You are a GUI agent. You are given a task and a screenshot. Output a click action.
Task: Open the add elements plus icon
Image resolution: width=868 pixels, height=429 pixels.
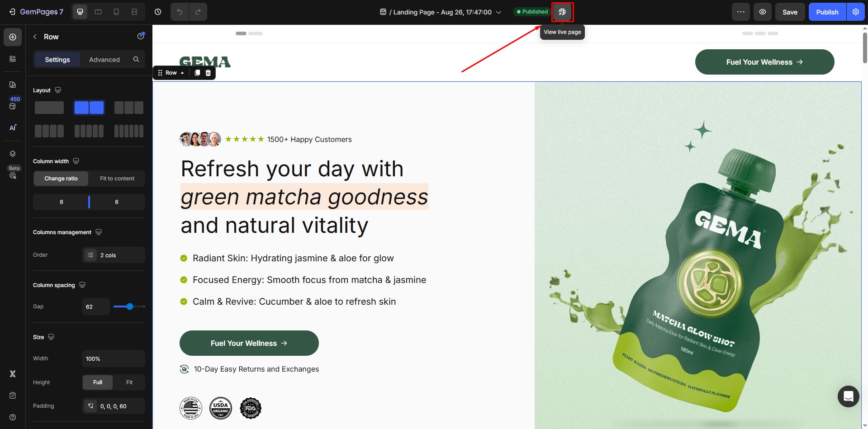13,37
